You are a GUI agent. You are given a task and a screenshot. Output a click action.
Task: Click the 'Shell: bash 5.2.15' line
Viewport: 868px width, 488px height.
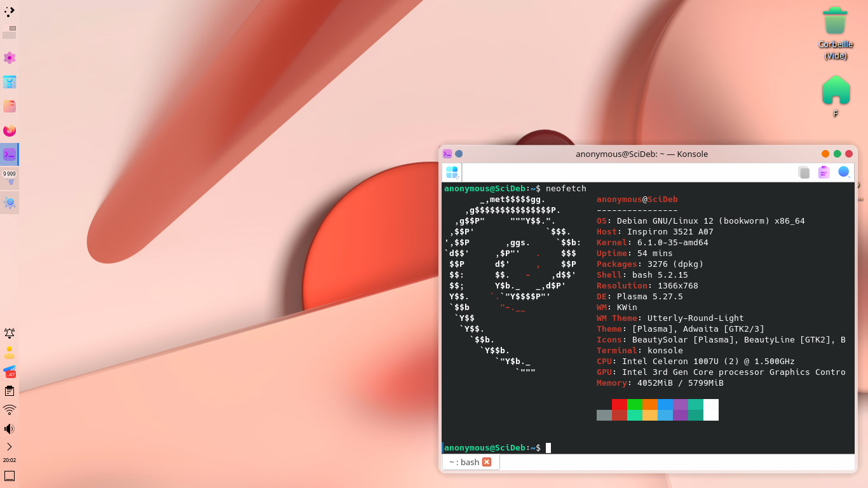click(642, 275)
